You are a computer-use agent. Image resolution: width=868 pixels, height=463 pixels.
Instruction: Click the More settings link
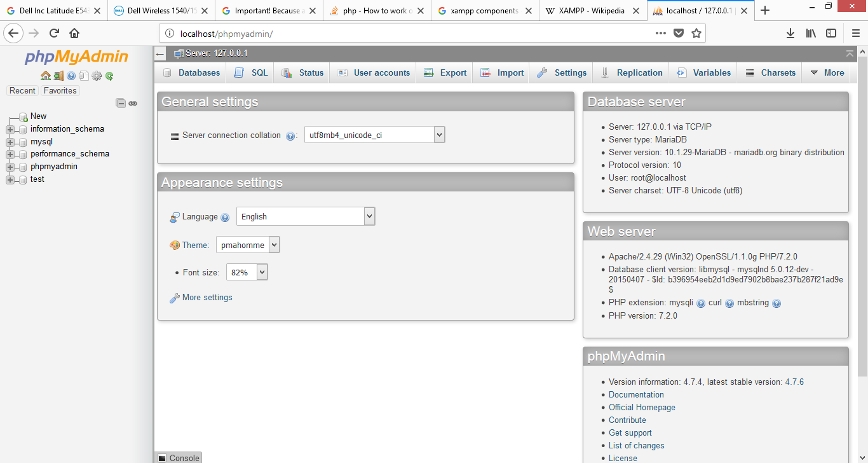point(207,298)
